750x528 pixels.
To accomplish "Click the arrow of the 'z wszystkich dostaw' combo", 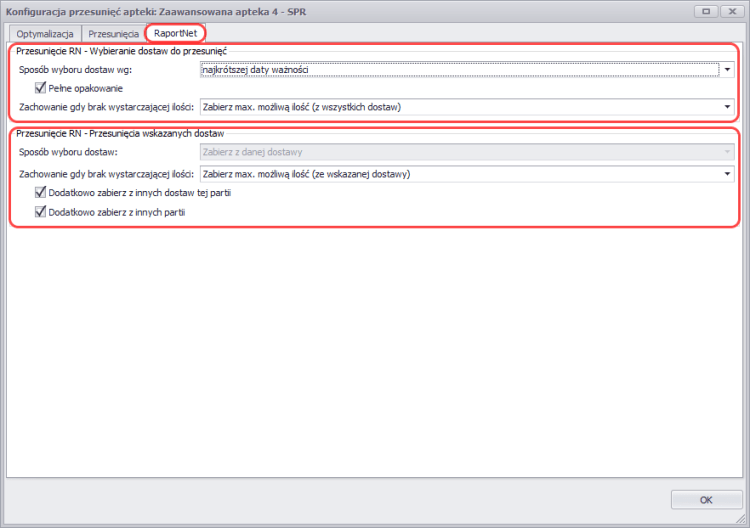I will [728, 106].
